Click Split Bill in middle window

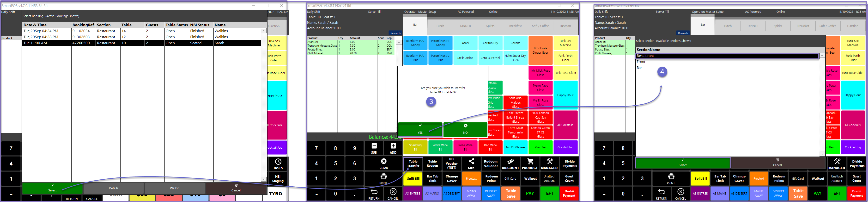tap(413, 179)
